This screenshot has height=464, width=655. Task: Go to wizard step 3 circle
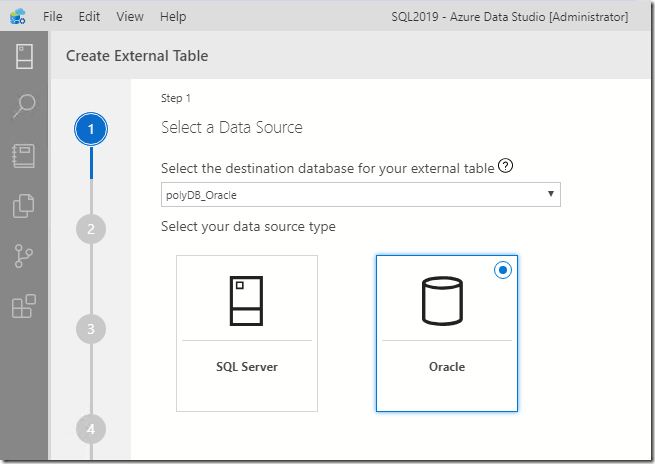(x=91, y=329)
